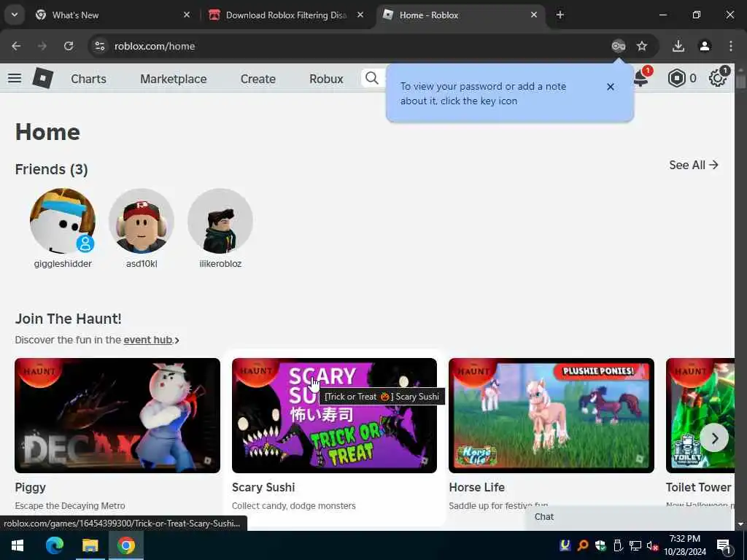Open friend asd10kl's avatar
The image size is (747, 560).
pyautogui.click(x=142, y=221)
